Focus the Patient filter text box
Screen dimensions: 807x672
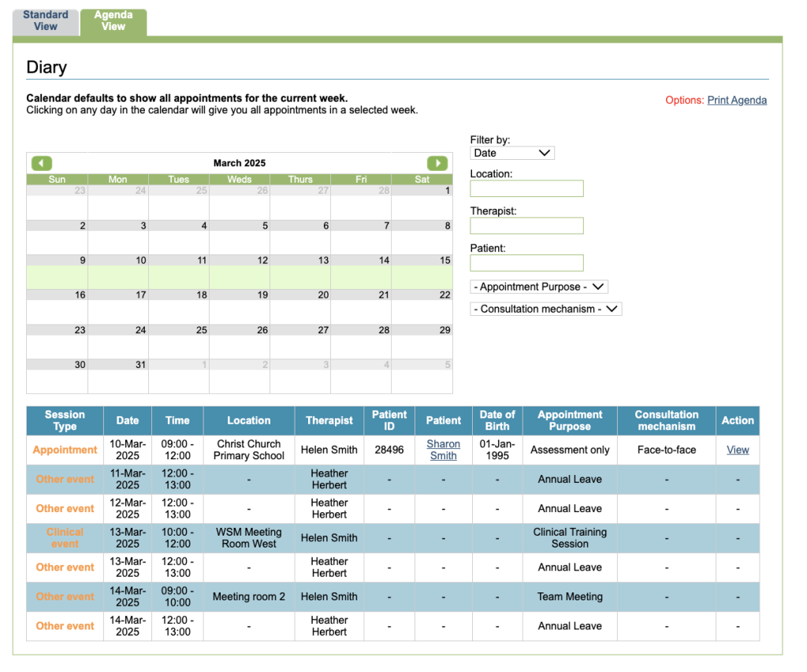(x=526, y=262)
